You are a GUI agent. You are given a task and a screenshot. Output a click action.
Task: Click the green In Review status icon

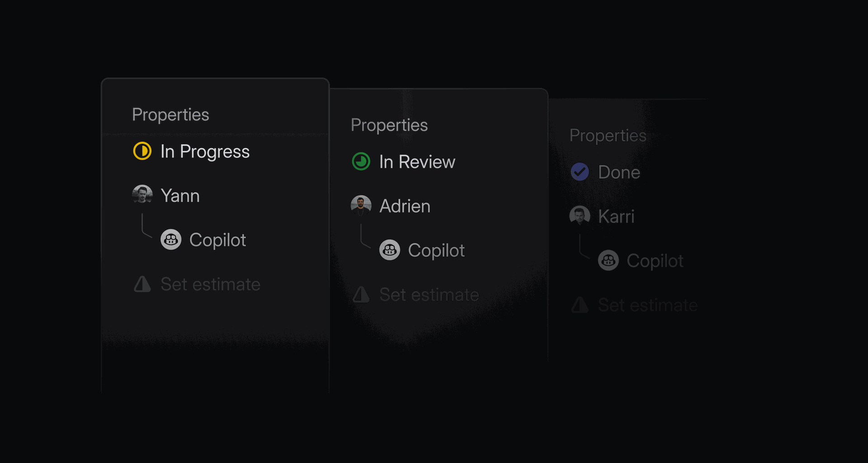click(361, 161)
